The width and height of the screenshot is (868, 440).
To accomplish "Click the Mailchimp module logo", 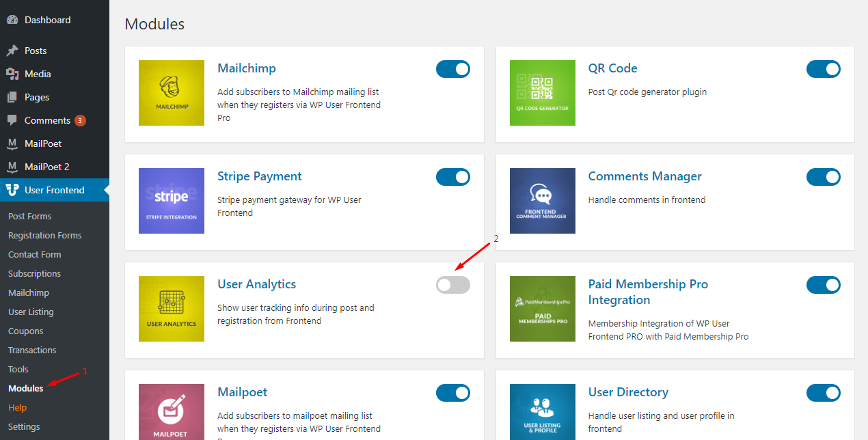I will coord(172,93).
